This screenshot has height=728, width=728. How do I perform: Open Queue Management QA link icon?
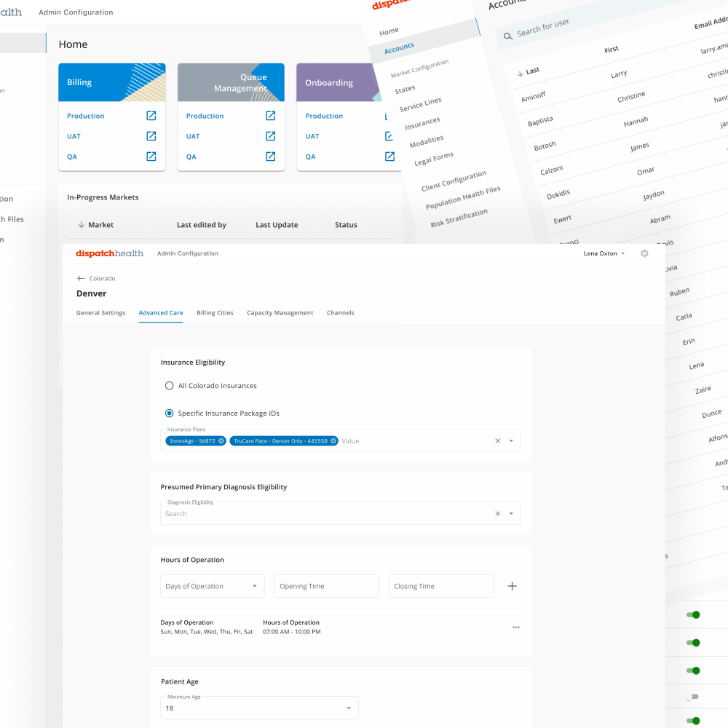(271, 157)
